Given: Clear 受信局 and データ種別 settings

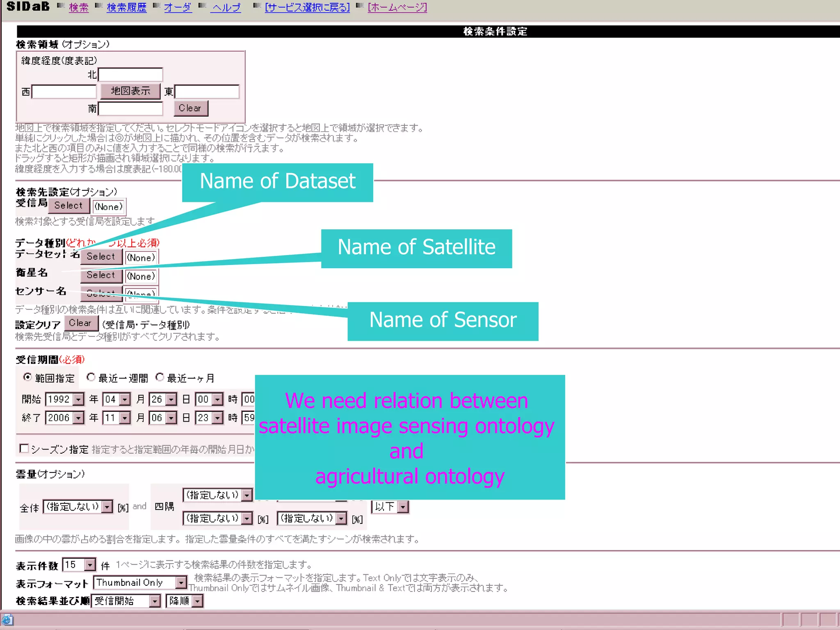Looking at the screenshot, I should click(81, 323).
